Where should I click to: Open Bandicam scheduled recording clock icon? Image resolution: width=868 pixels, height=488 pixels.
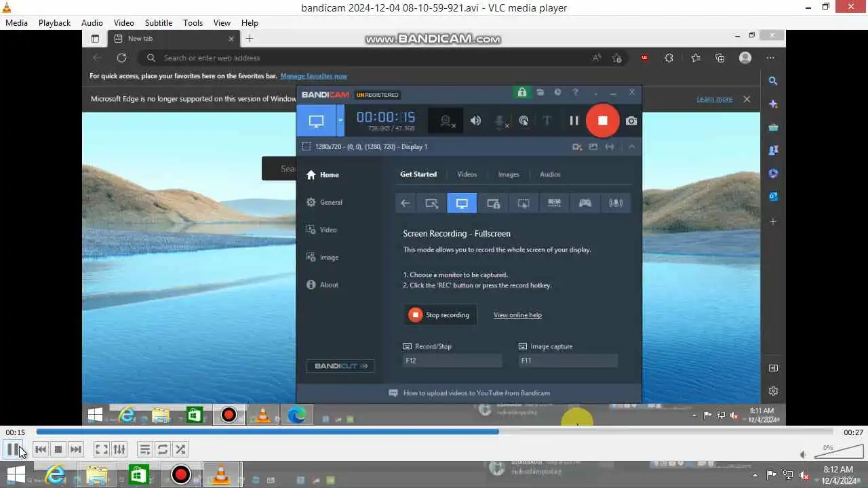pos(557,92)
